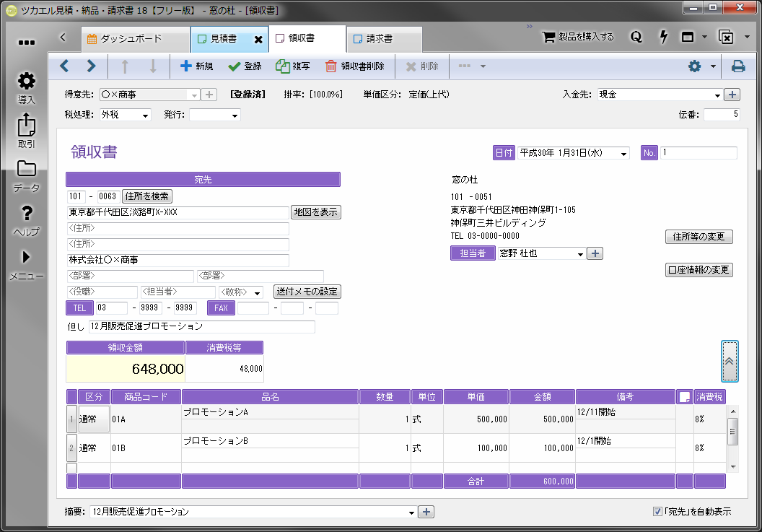
Task: Open the データ section in the left sidebar
Action: (26, 173)
